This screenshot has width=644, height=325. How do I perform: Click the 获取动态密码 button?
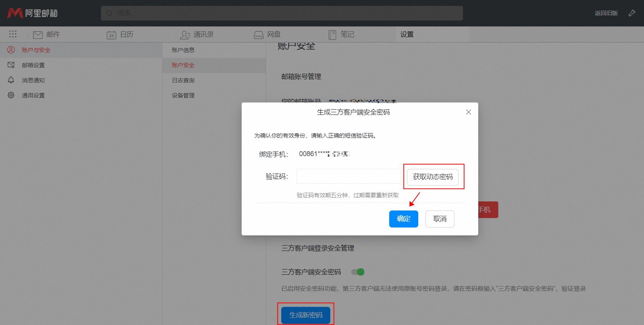433,177
